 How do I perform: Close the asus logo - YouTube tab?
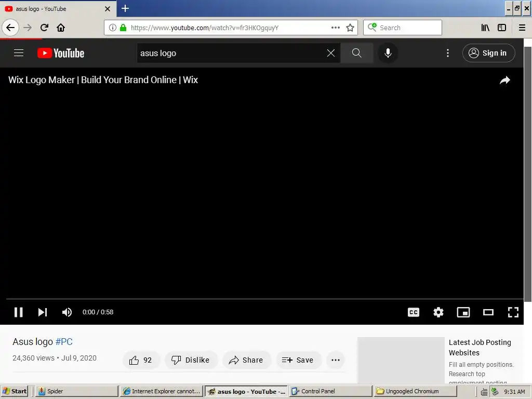coord(108,9)
